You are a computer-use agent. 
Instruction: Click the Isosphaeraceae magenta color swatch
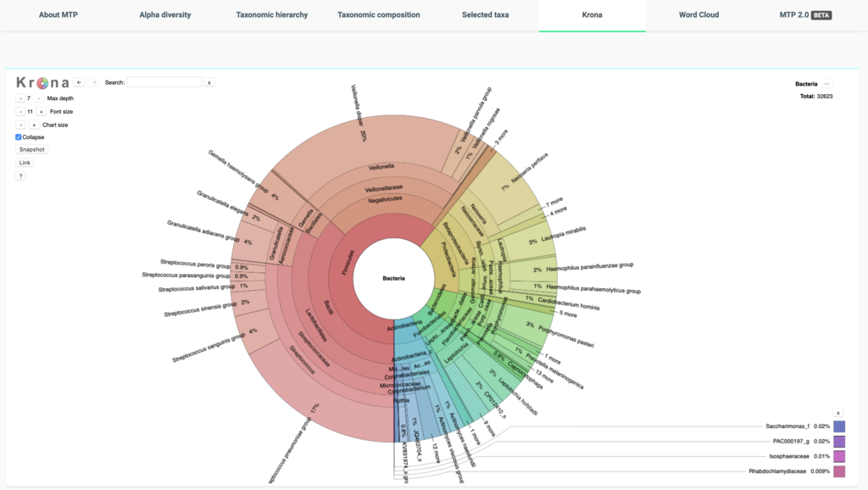pos(839,456)
